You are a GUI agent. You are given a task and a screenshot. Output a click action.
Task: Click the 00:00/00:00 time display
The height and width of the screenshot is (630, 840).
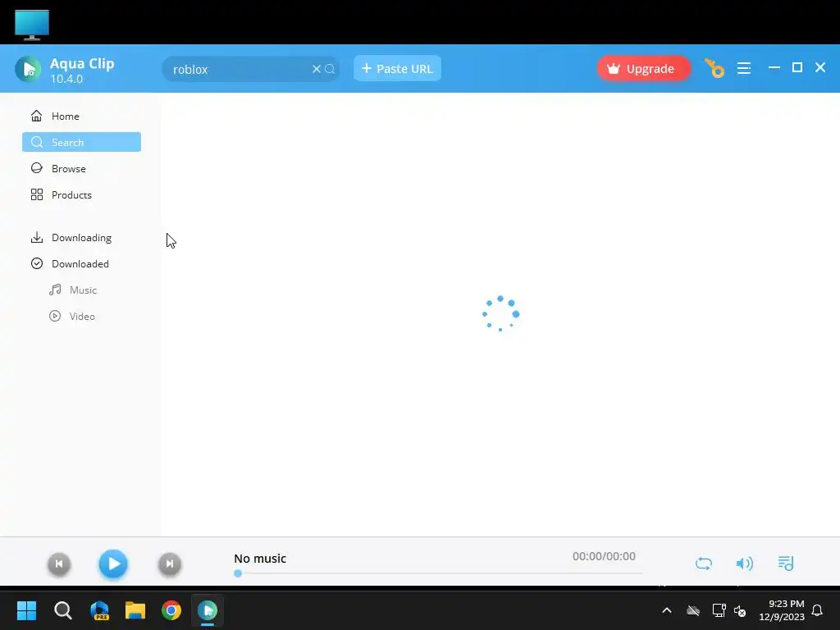pyautogui.click(x=604, y=556)
